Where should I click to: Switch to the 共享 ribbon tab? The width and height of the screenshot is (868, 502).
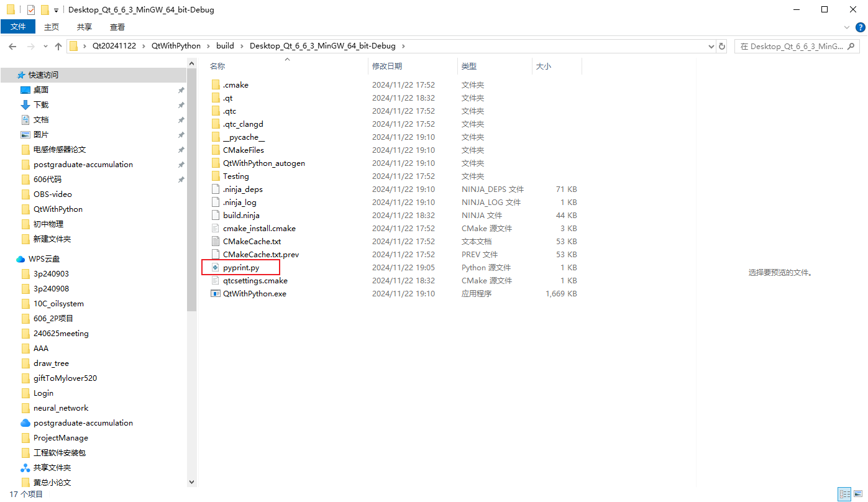coord(85,27)
